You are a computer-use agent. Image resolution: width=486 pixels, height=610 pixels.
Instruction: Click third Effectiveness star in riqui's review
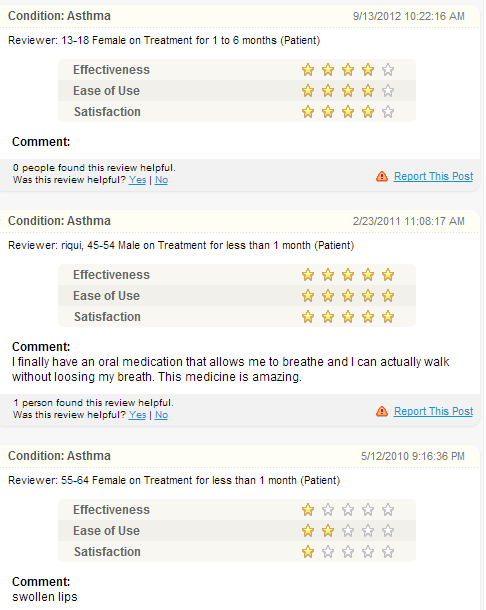[x=348, y=275]
